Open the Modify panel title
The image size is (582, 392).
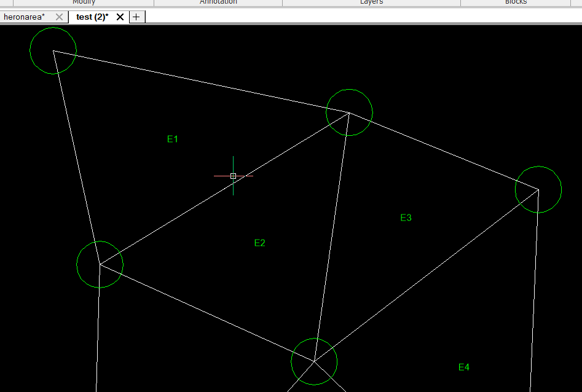click(84, 2)
